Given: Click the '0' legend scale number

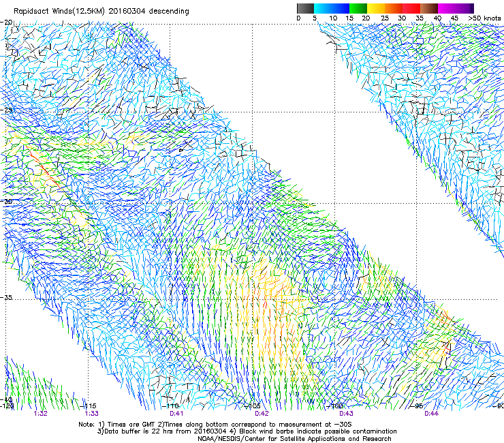Looking at the screenshot, I should (x=298, y=18).
